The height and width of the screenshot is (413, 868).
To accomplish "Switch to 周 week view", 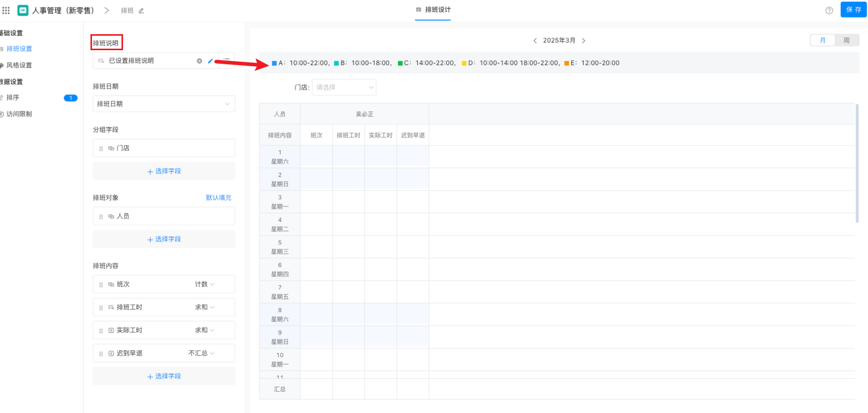I will pos(846,40).
